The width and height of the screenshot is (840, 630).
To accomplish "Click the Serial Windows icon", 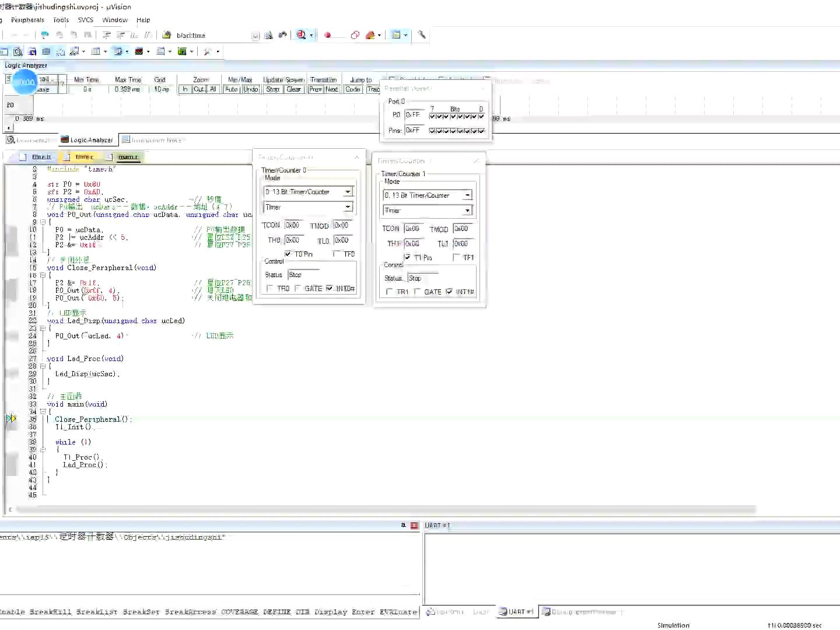I will pos(117,51).
